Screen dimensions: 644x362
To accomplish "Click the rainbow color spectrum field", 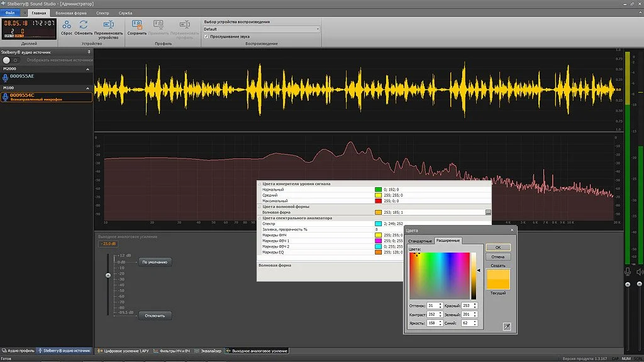I will (440, 276).
